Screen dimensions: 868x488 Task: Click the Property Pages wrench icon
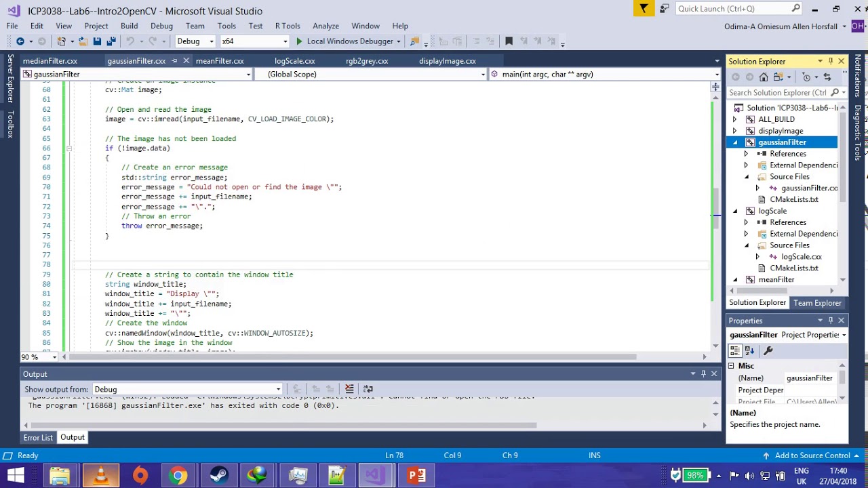(x=768, y=350)
